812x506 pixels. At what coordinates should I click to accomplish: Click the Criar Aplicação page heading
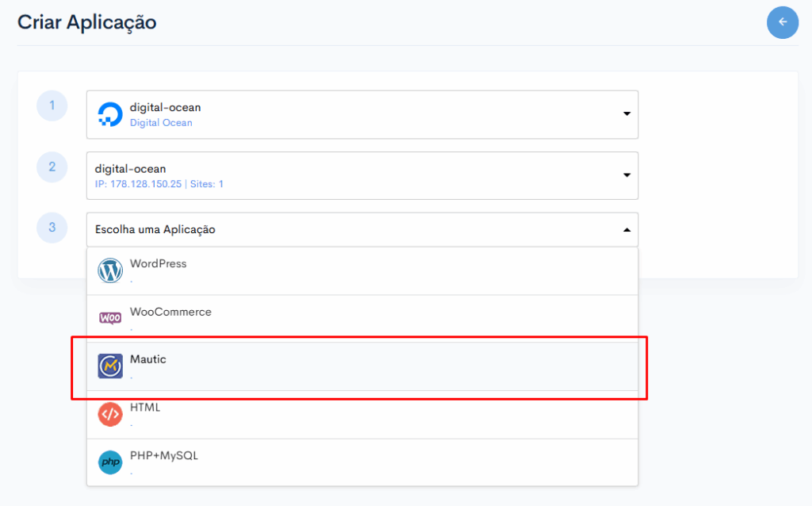(87, 23)
